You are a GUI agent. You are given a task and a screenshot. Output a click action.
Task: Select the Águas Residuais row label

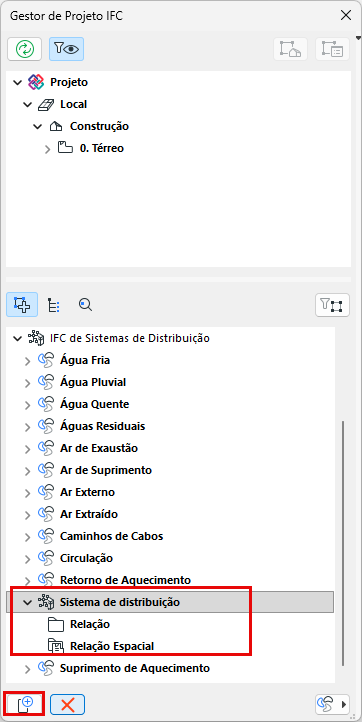tap(102, 426)
